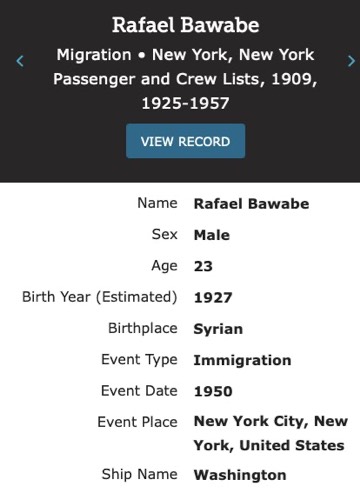Select the Migration collection subtitle text

click(185, 79)
